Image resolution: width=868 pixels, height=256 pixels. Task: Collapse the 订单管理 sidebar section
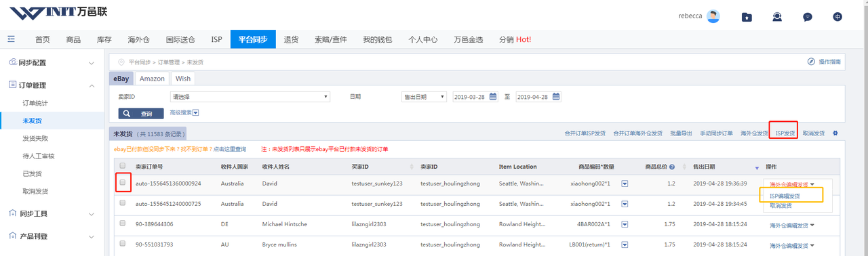[92, 86]
